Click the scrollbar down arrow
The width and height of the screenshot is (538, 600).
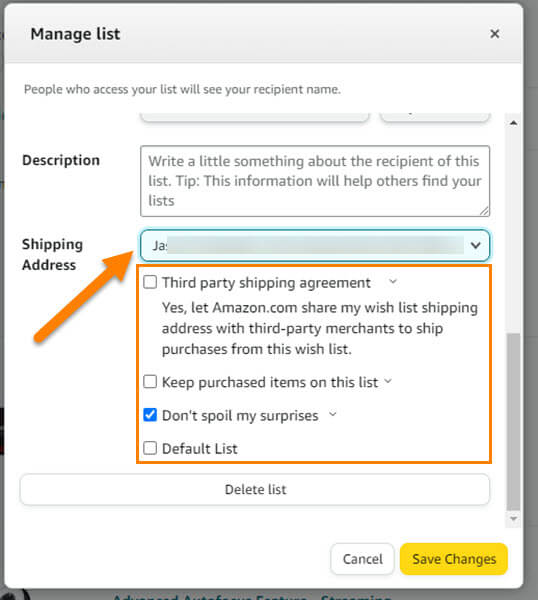(514, 519)
